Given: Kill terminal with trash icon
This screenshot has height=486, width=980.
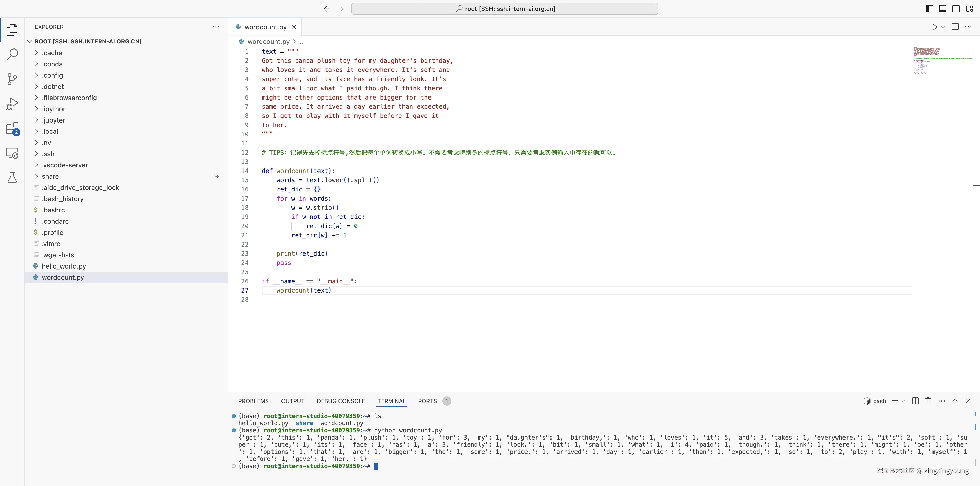Looking at the screenshot, I should tap(928, 401).
